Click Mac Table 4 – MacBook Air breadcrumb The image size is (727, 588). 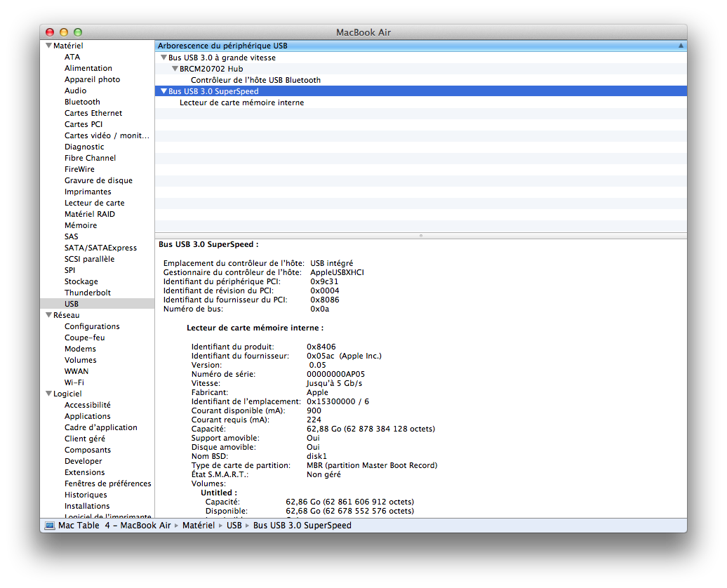[114, 526]
